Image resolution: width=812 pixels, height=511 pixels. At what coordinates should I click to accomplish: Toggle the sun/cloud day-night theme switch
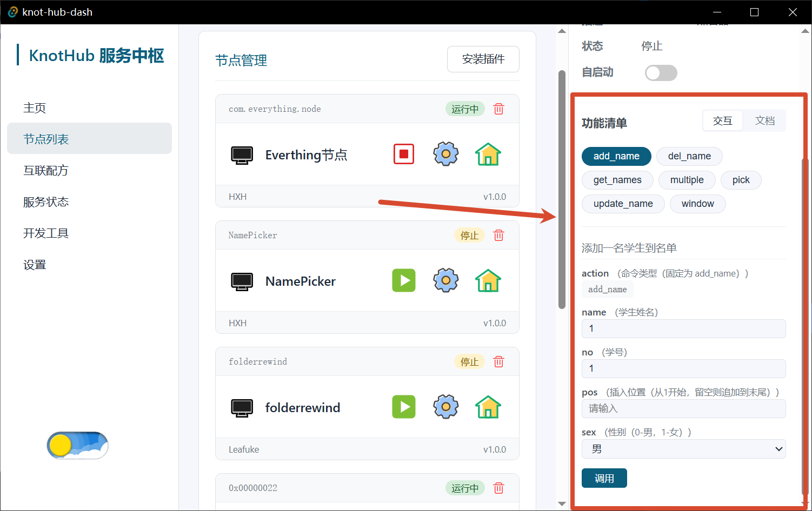pyautogui.click(x=77, y=445)
